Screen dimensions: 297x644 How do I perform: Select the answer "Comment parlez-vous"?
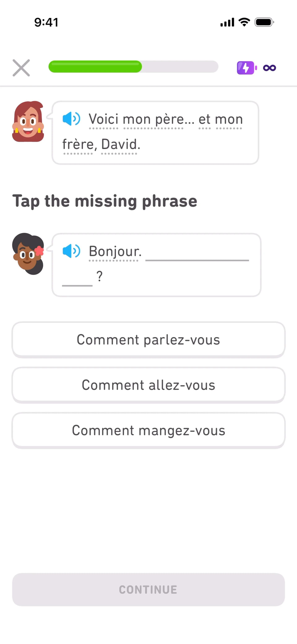point(148,340)
